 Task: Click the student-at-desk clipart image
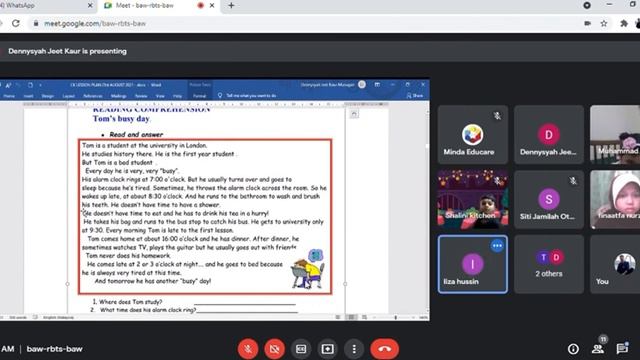(x=308, y=269)
